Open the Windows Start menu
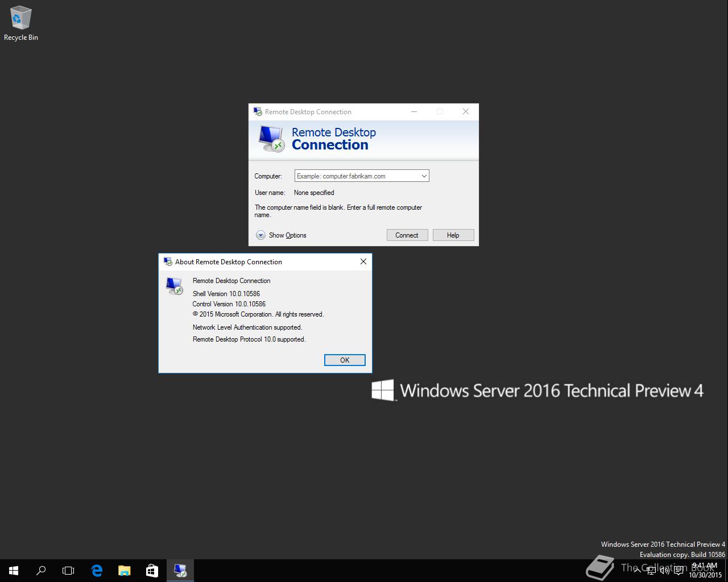728x582 pixels. (x=14, y=571)
